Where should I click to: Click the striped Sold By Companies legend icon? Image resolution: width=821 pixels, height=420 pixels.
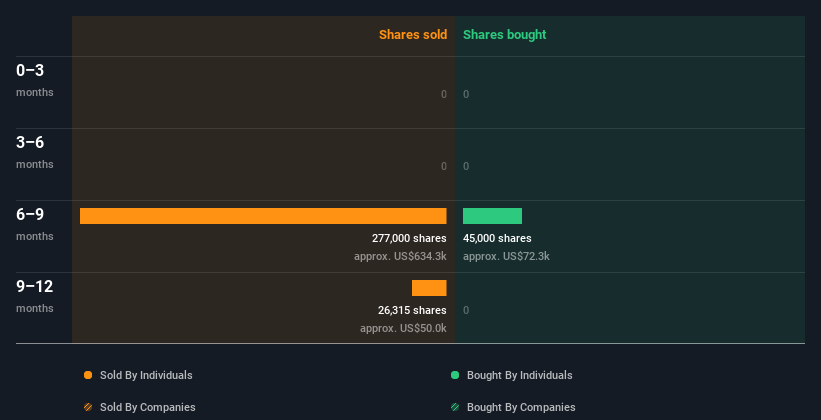[88, 407]
